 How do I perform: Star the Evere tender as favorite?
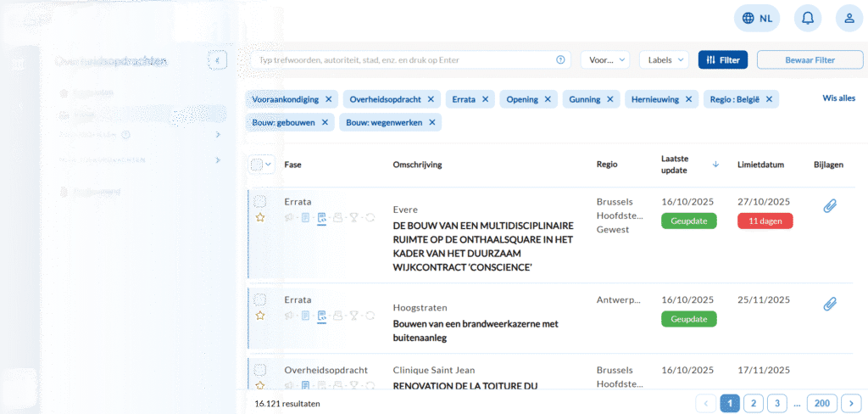tap(260, 217)
